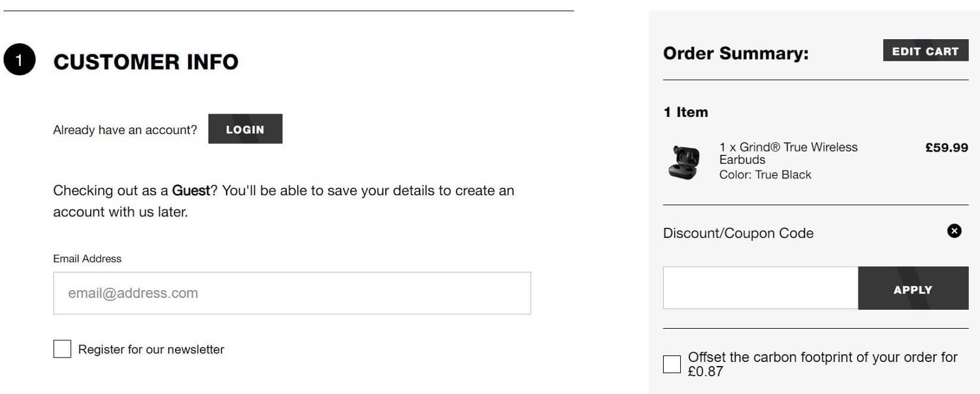Click the "Register for our newsletter" label

coord(151,350)
